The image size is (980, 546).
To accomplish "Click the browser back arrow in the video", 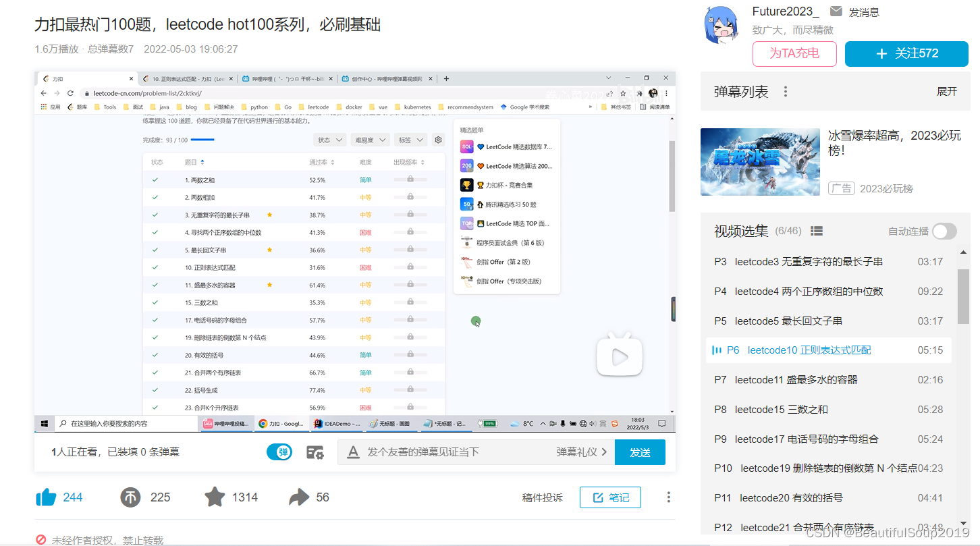I will click(x=44, y=93).
